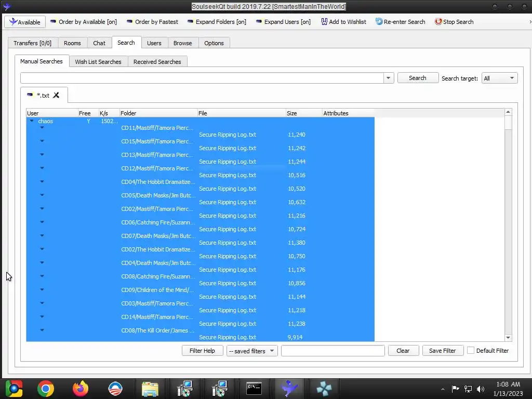Close the *.txt search results tab
Image resolution: width=532 pixels, height=399 pixels.
tap(56, 95)
